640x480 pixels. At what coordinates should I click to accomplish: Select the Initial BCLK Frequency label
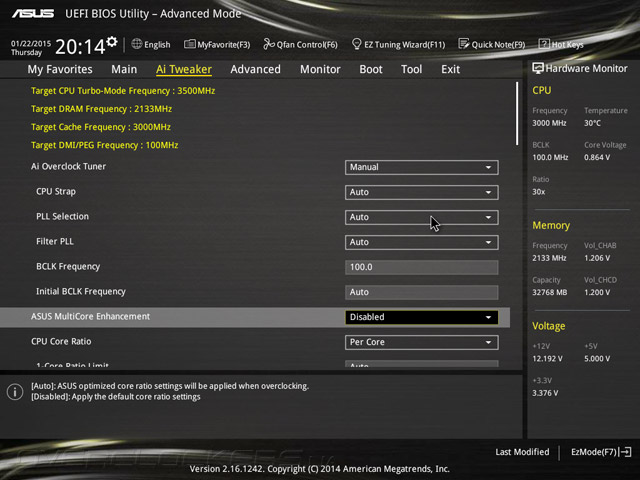click(81, 291)
